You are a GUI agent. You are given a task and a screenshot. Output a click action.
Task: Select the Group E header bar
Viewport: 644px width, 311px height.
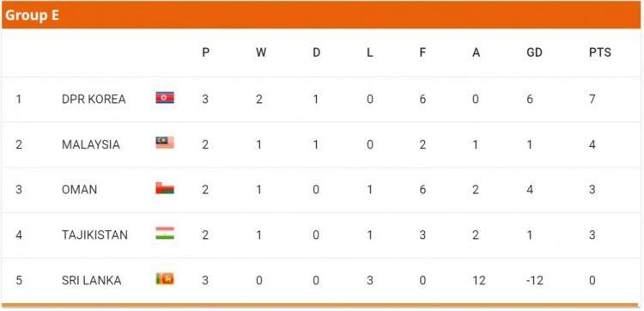point(321,15)
